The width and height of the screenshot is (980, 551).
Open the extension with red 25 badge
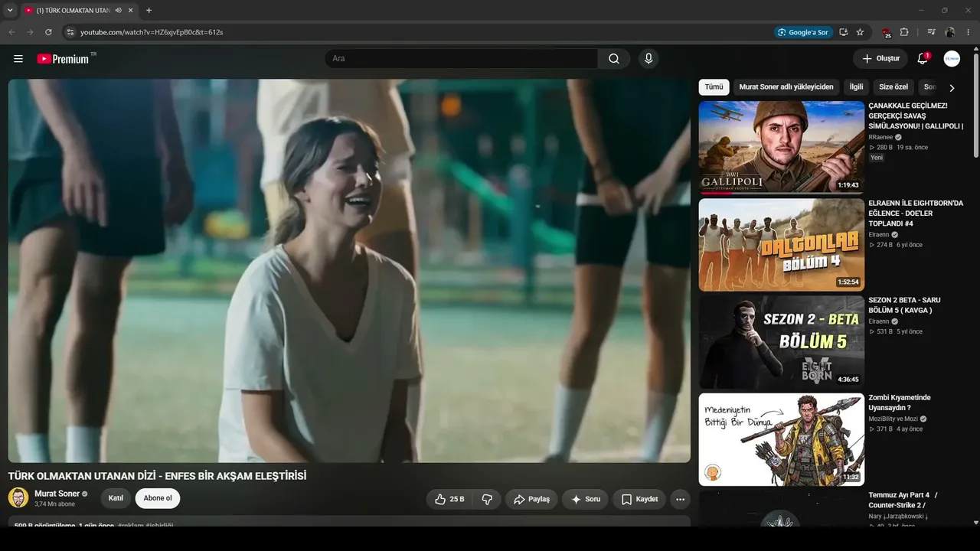886,32
